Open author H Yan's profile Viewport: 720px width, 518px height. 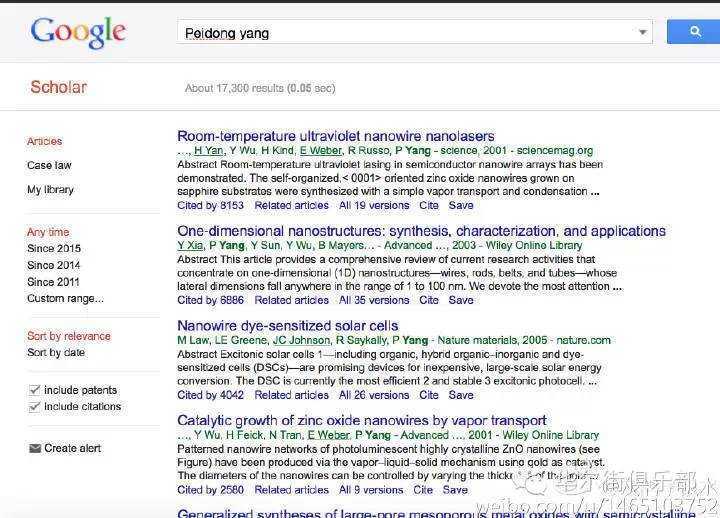(208, 150)
